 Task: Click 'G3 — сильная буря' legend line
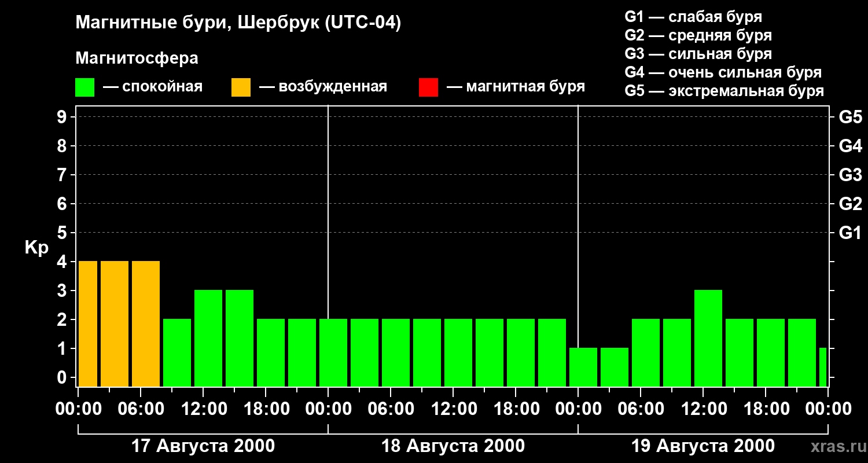[x=698, y=54]
